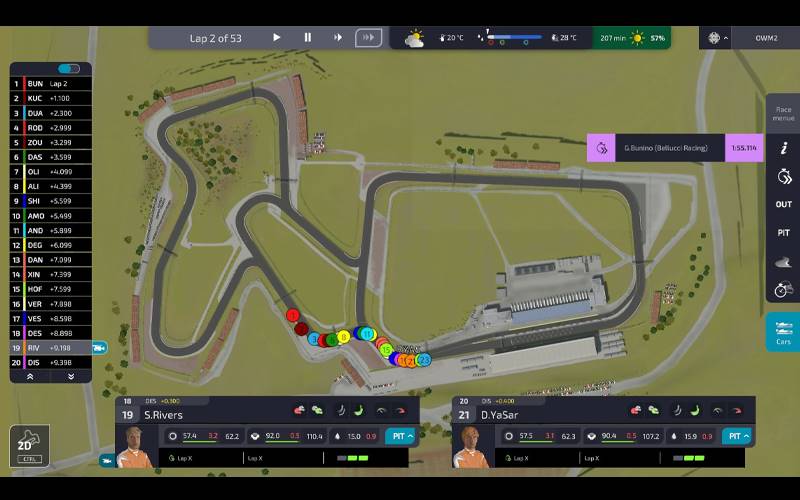This screenshot has width=800, height=500.
Task: Expand D.YaSar PIT options
Action: pos(737,436)
